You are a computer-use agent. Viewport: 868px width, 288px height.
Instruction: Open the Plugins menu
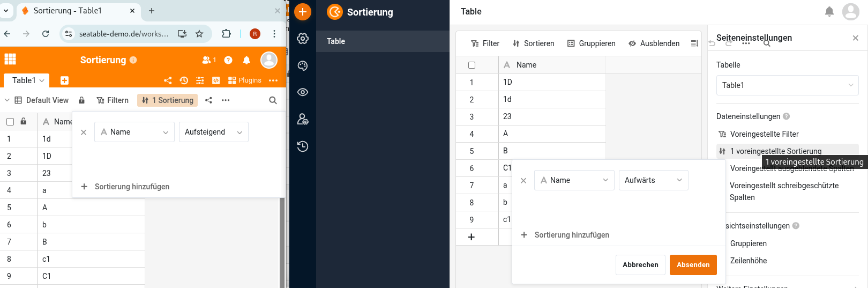tap(245, 80)
